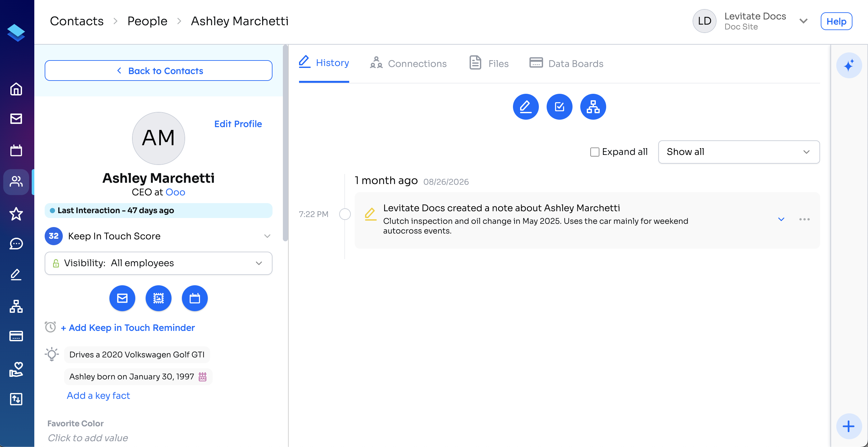
Task: Open the Show all filter dropdown
Action: (739, 152)
